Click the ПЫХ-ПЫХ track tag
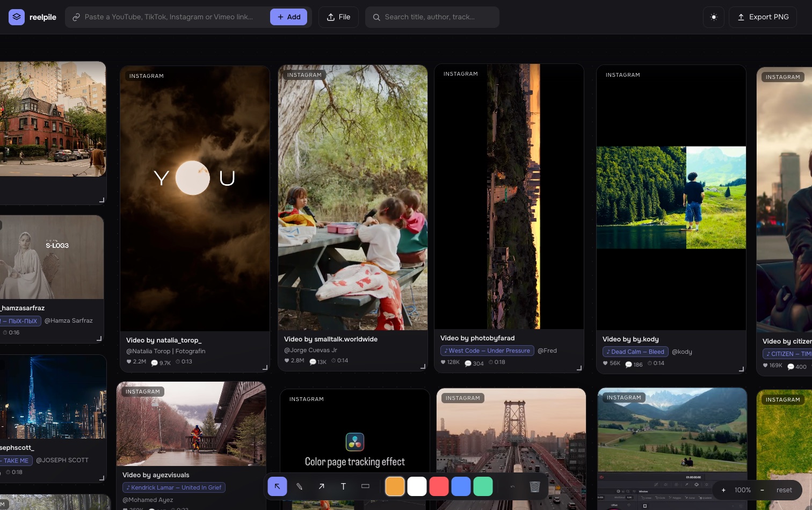The width and height of the screenshot is (812, 510). [19, 321]
